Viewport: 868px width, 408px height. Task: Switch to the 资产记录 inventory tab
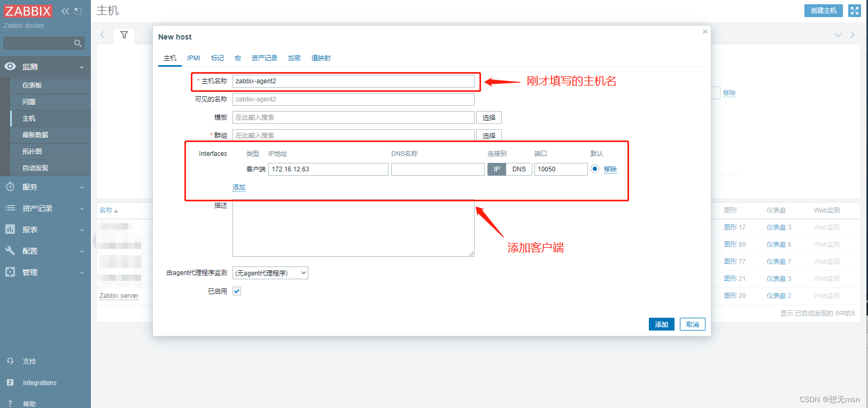[x=265, y=58]
